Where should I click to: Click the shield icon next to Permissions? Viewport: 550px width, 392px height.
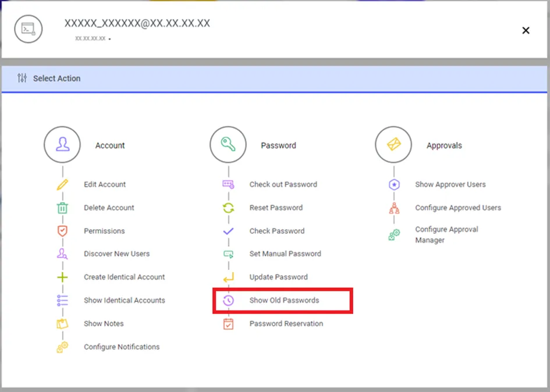pyautogui.click(x=62, y=231)
